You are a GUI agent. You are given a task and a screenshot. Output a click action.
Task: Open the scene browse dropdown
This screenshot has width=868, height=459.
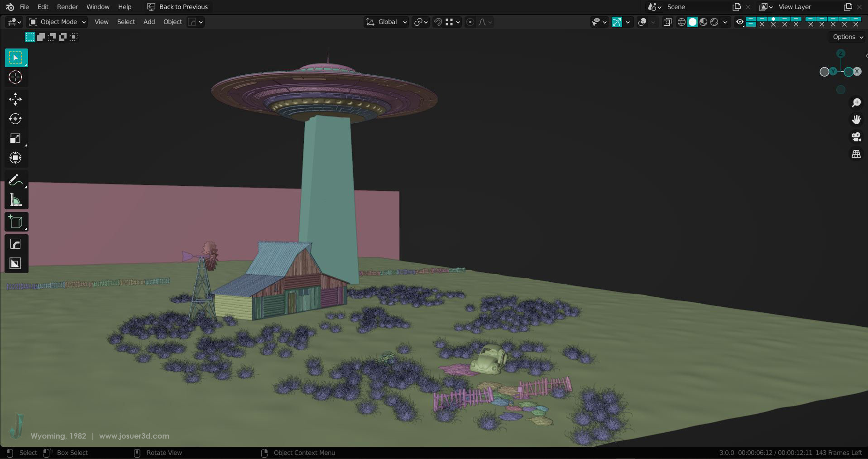click(654, 7)
